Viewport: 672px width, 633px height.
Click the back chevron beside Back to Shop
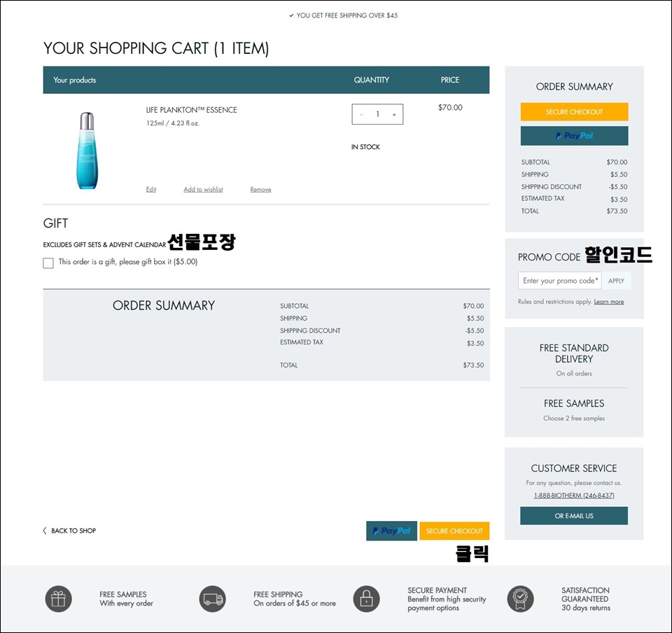click(45, 531)
